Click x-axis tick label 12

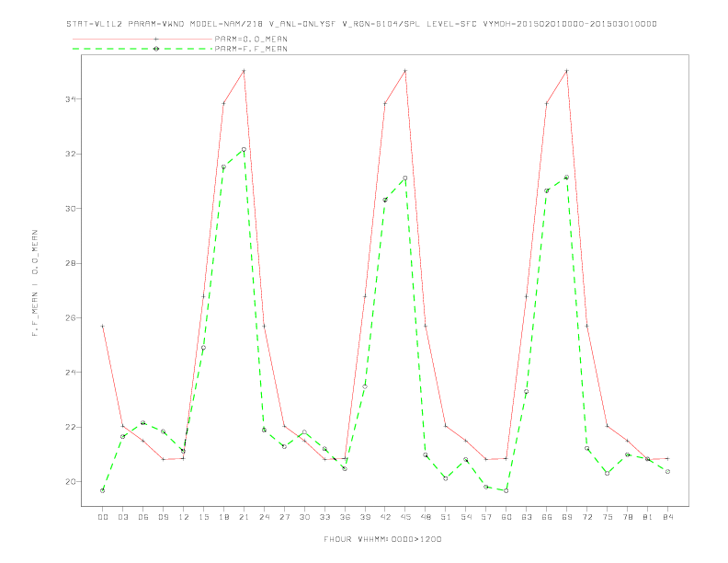pyautogui.click(x=184, y=517)
